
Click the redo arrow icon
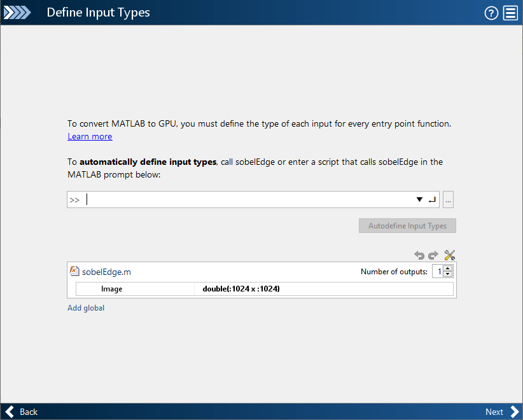[433, 255]
